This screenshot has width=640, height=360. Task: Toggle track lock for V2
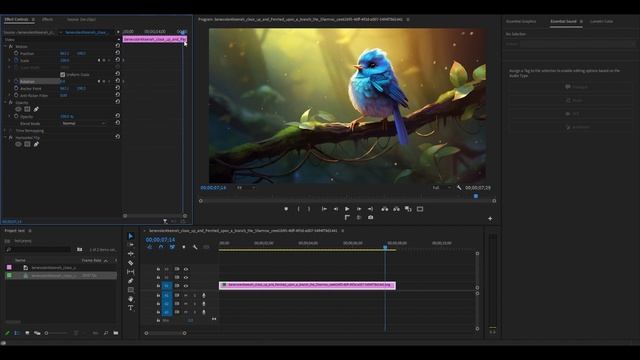point(158,278)
